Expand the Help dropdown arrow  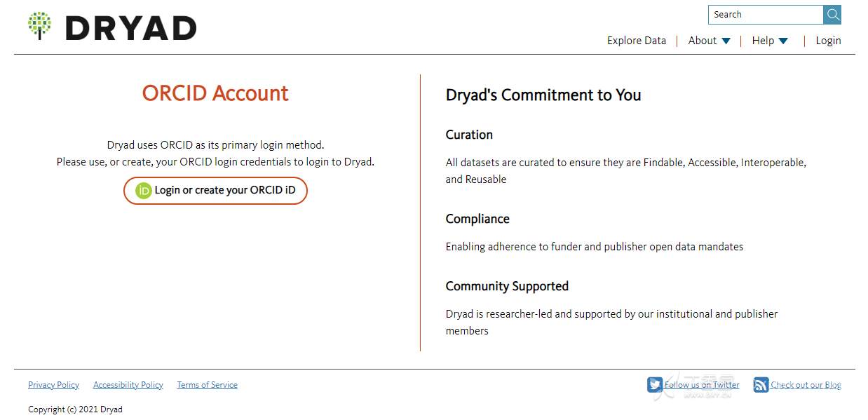[783, 41]
